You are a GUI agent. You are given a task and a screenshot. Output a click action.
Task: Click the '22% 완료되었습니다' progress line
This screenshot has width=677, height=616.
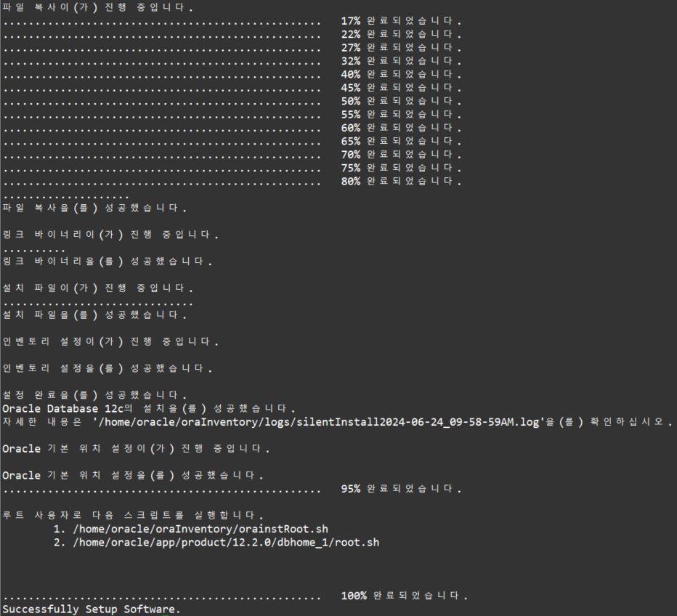232,34
